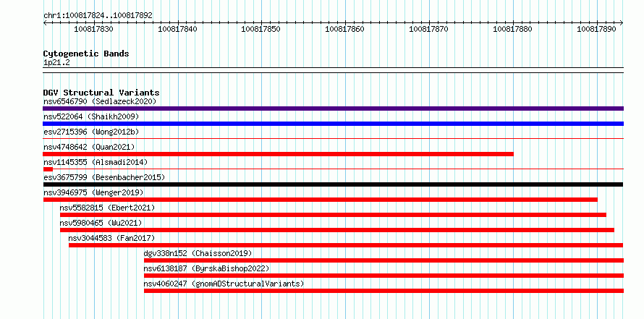
Task: Click the nsv6546790 (Sedlazeck2020) label
Action: 100,101
